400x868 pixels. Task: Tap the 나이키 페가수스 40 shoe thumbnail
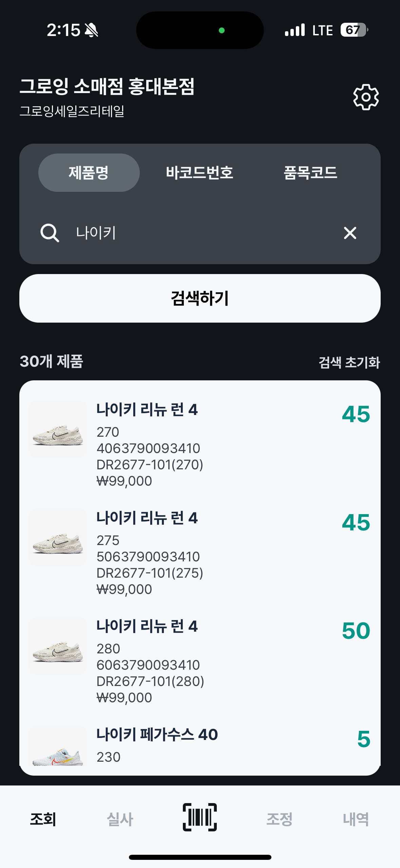click(x=58, y=747)
